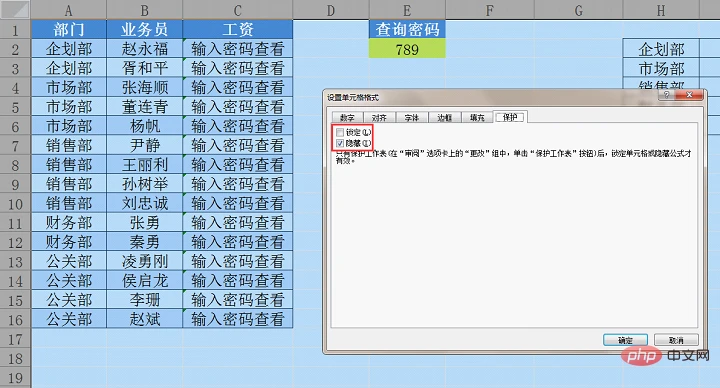The height and width of the screenshot is (388, 720).
Task: Select 市场部 in column H
Action: [661, 68]
